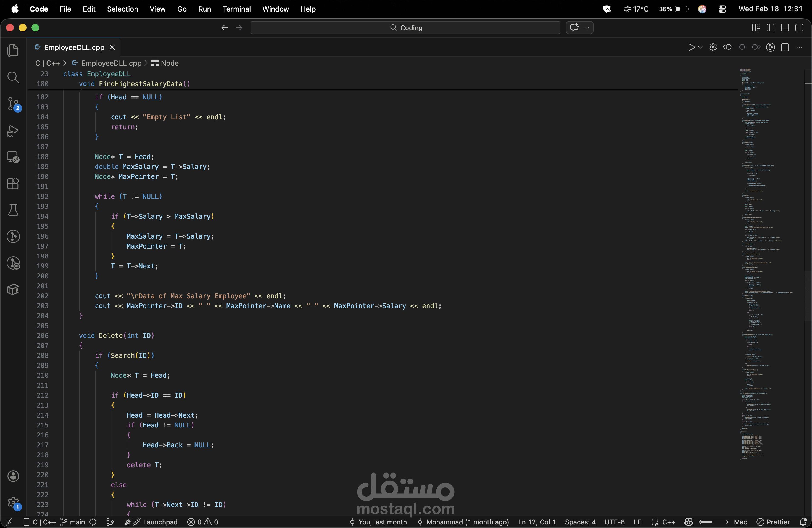Click the Split Editor Right icon
812x528 pixels.
click(x=785, y=47)
